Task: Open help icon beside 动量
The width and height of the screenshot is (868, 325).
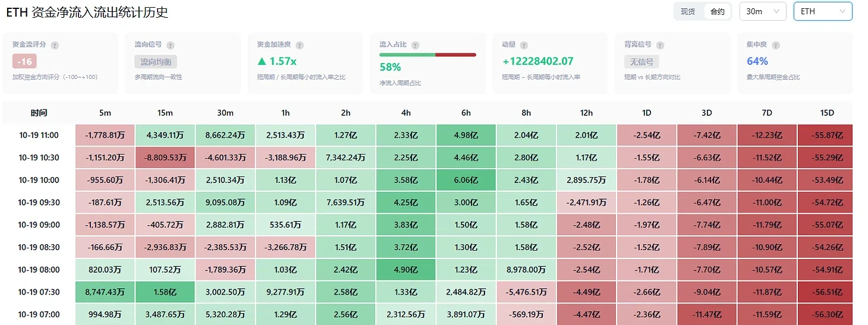Action: pos(523,45)
